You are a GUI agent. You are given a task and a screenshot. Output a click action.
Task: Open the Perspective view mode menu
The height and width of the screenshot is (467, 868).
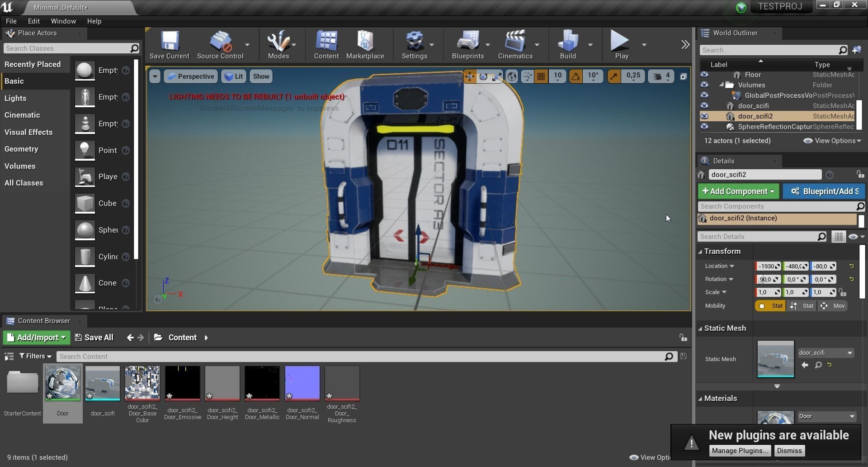point(190,76)
